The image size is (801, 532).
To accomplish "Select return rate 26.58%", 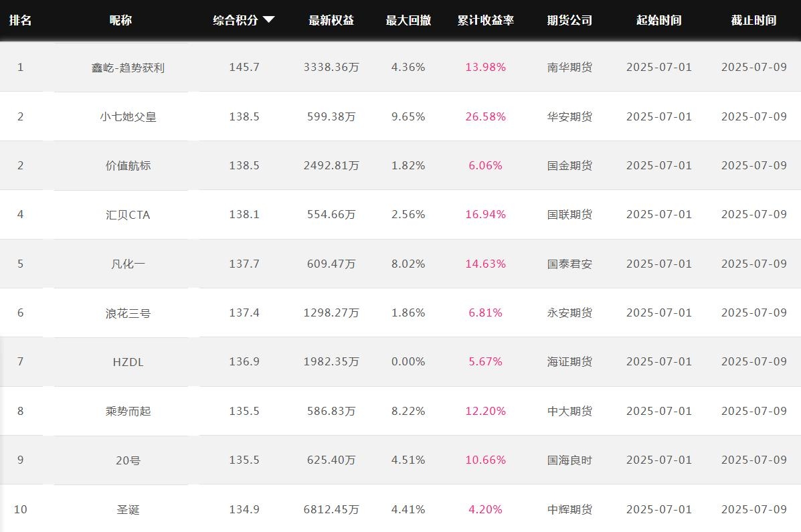I will [x=485, y=116].
